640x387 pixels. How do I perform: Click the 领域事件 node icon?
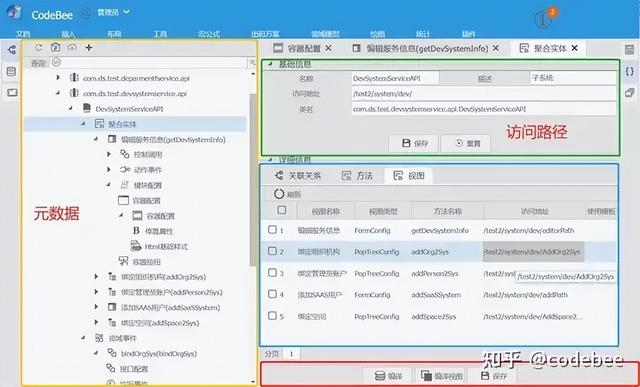tap(99, 338)
